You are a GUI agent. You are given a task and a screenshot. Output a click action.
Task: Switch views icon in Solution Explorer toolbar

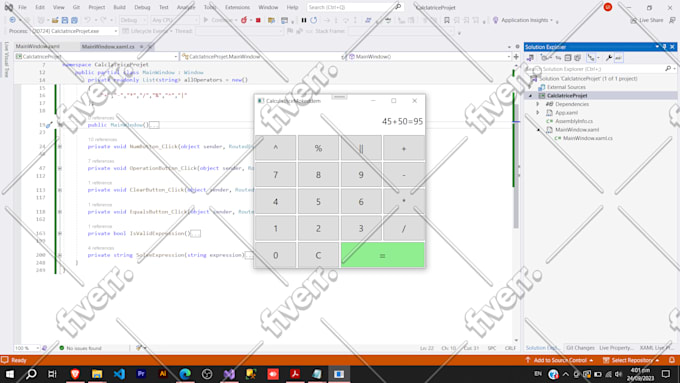click(x=530, y=58)
